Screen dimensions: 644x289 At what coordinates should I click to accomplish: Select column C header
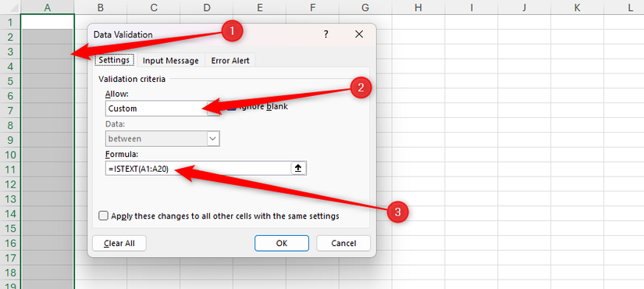tap(154, 7)
